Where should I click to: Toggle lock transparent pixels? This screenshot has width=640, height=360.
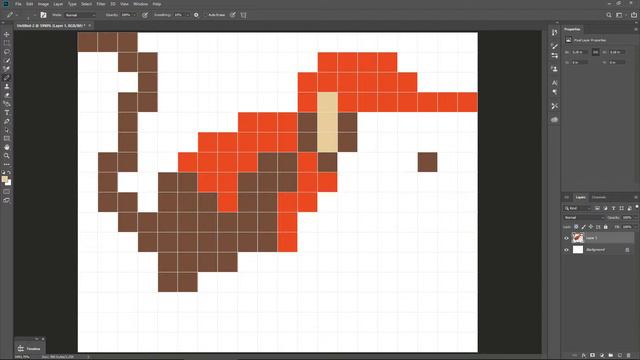click(576, 227)
